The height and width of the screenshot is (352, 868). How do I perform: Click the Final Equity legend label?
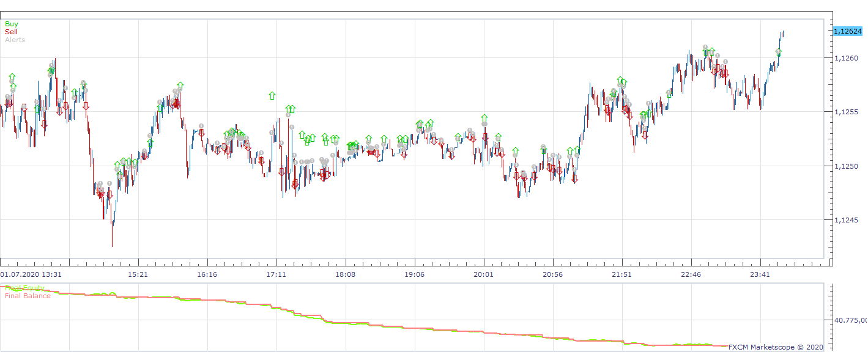(24, 288)
